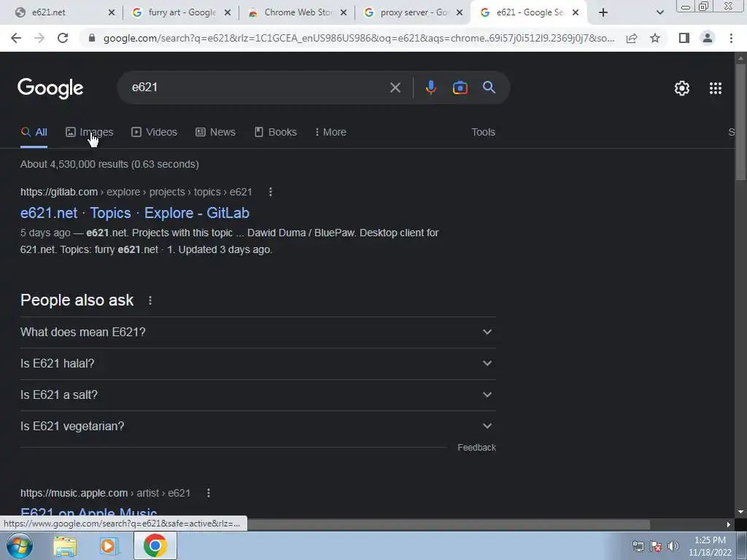Switch to News results
Image resolution: width=747 pixels, height=560 pixels.
point(215,132)
